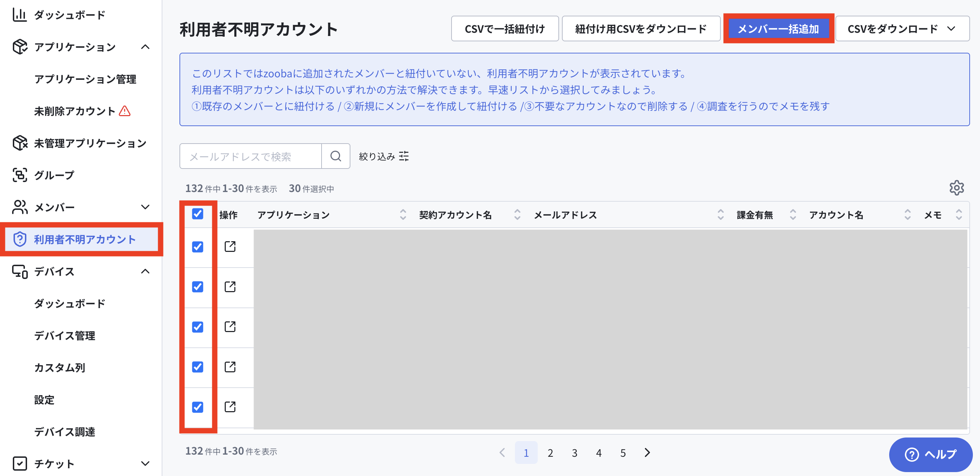Image resolution: width=980 pixels, height=476 pixels.
Task: Go to next page arrow
Action: coord(647,452)
